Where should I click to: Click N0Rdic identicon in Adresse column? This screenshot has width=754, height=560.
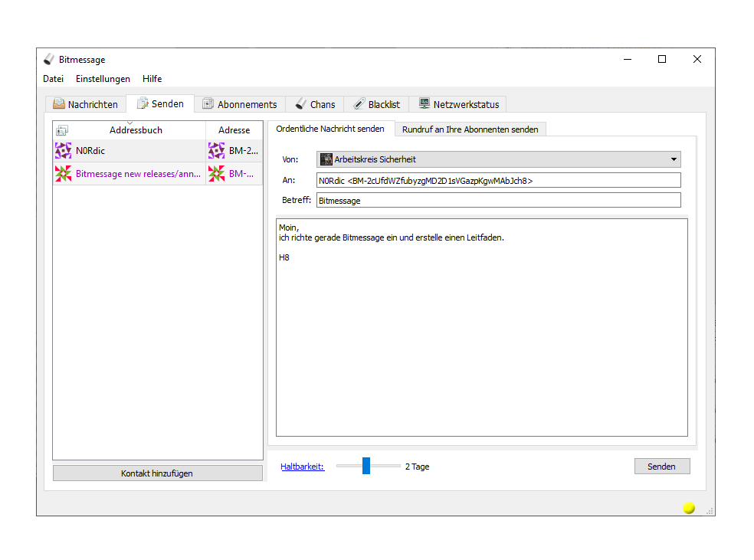pyautogui.click(x=216, y=150)
